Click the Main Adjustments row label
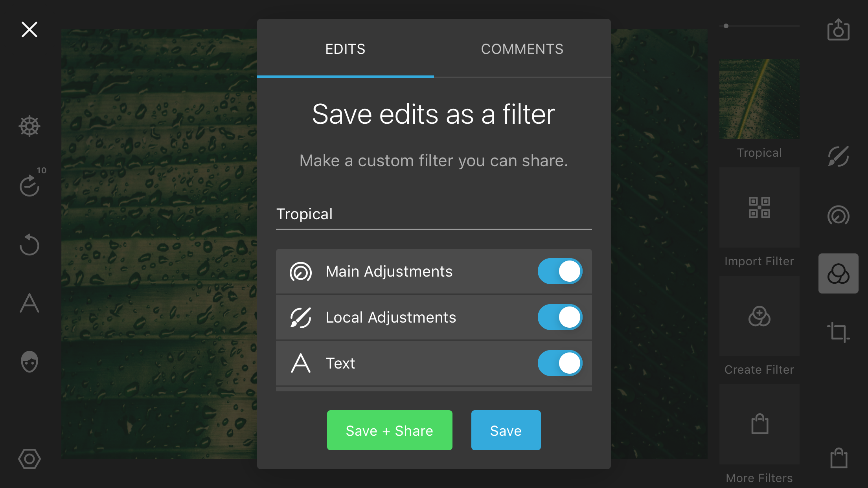Screen dimensions: 868x488 pos(389,272)
